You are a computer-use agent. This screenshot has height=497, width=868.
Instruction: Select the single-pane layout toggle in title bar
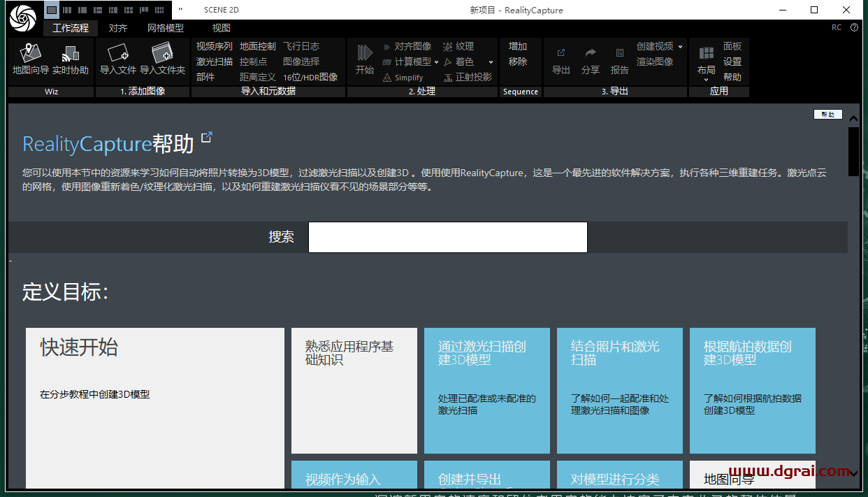[x=52, y=10]
